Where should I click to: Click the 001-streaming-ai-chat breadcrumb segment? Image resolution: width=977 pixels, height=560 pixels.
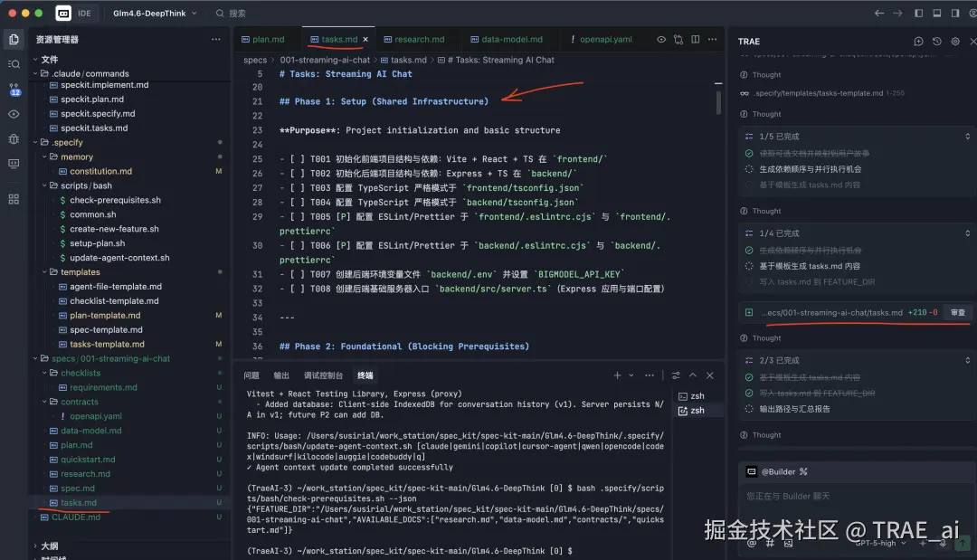[325, 60]
